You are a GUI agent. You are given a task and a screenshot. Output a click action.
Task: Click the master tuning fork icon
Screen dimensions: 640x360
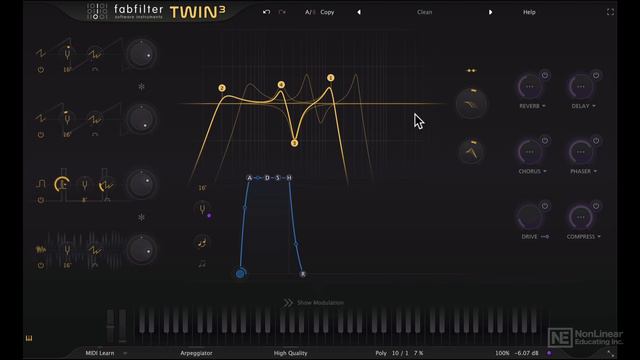[x=202, y=209]
